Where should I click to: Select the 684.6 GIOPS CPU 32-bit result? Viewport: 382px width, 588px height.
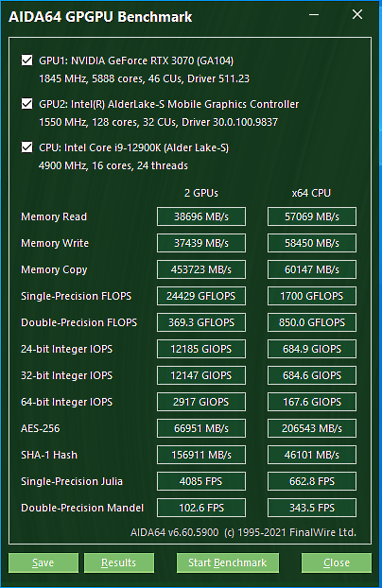(312, 375)
